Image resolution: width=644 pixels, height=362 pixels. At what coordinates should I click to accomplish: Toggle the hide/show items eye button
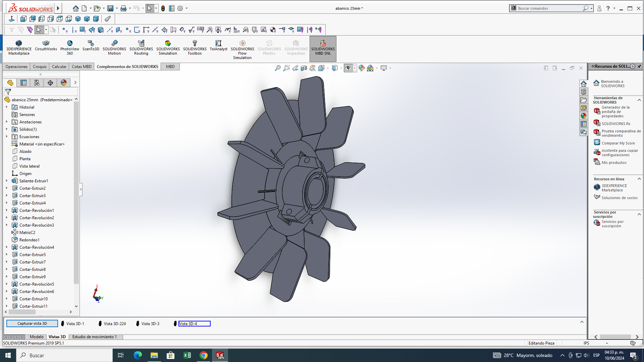[348, 68]
